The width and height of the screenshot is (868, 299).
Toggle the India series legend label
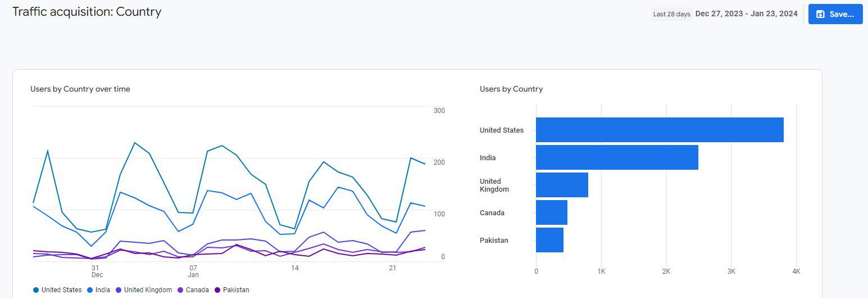point(103,290)
